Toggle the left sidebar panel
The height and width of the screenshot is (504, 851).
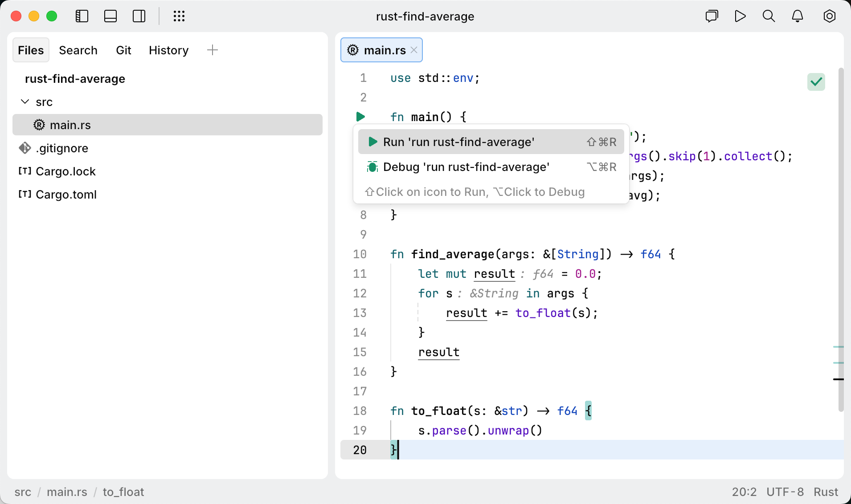coord(82,16)
